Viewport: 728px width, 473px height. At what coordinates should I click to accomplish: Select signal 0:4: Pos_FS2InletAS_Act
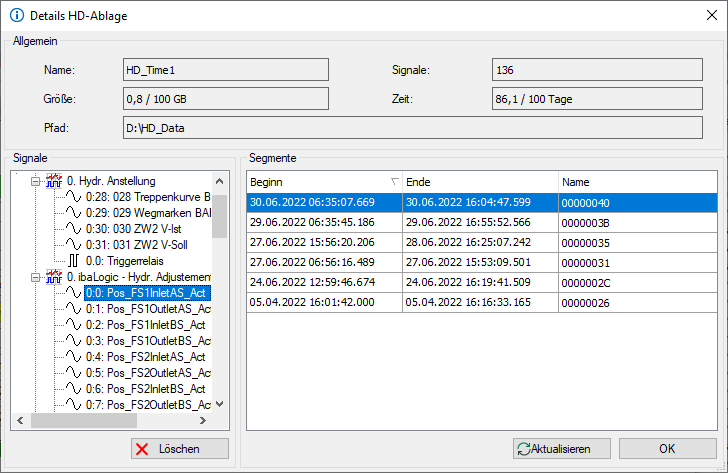[145, 357]
